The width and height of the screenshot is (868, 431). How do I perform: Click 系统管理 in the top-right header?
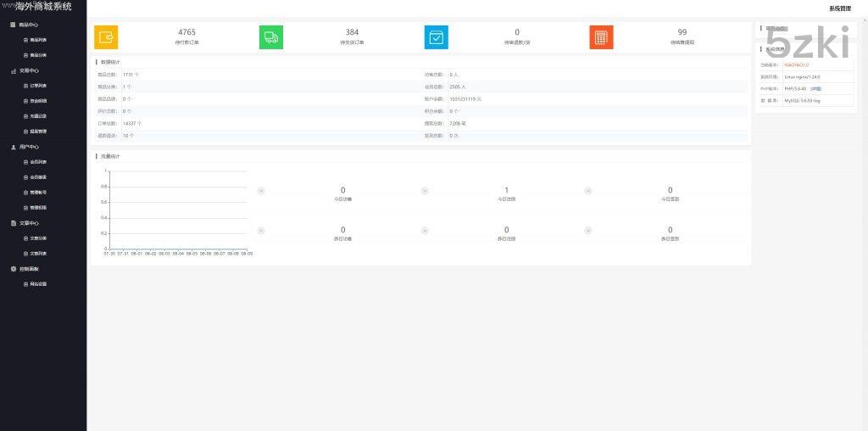tap(839, 8)
